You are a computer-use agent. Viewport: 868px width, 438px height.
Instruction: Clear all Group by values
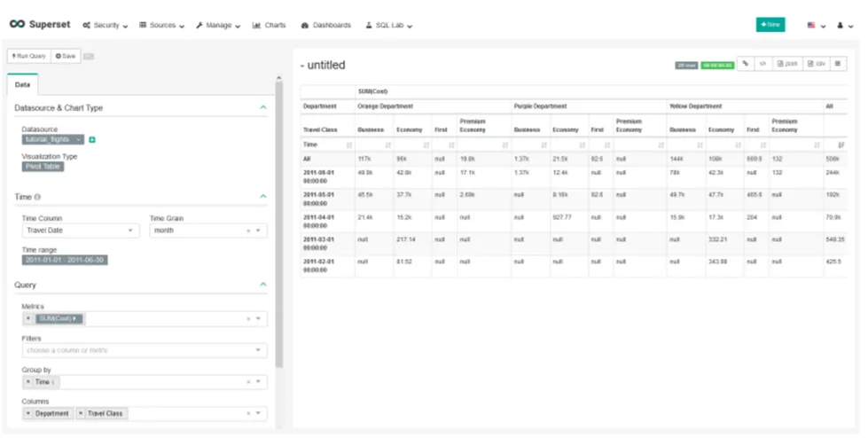pos(248,381)
